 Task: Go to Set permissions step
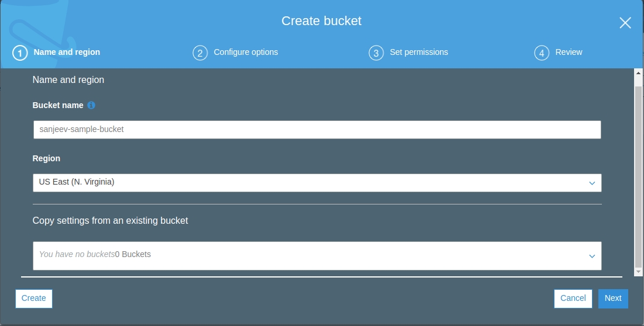pos(419,53)
